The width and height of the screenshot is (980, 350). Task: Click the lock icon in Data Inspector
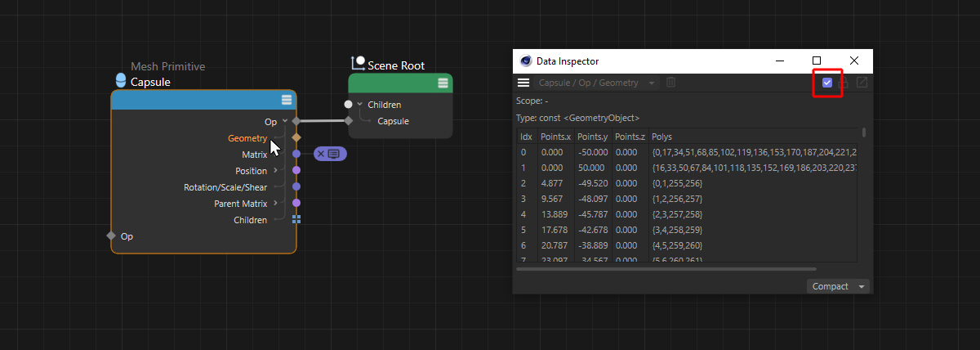[x=844, y=83]
